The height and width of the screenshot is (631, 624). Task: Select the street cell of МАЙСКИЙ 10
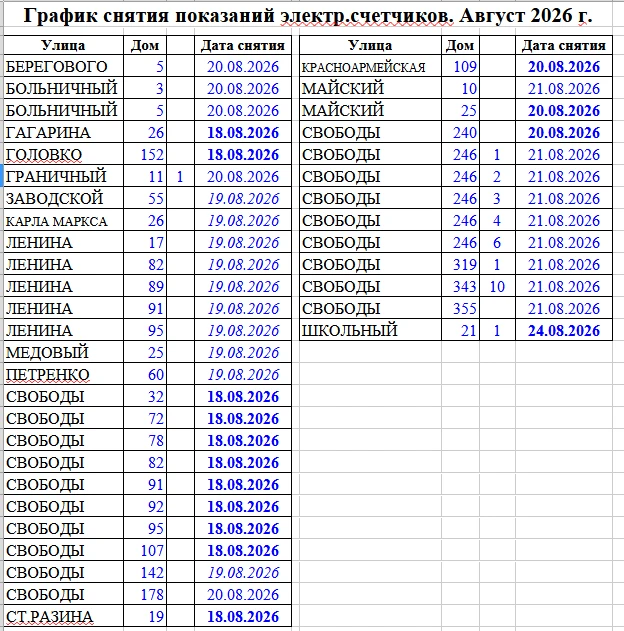point(371,89)
